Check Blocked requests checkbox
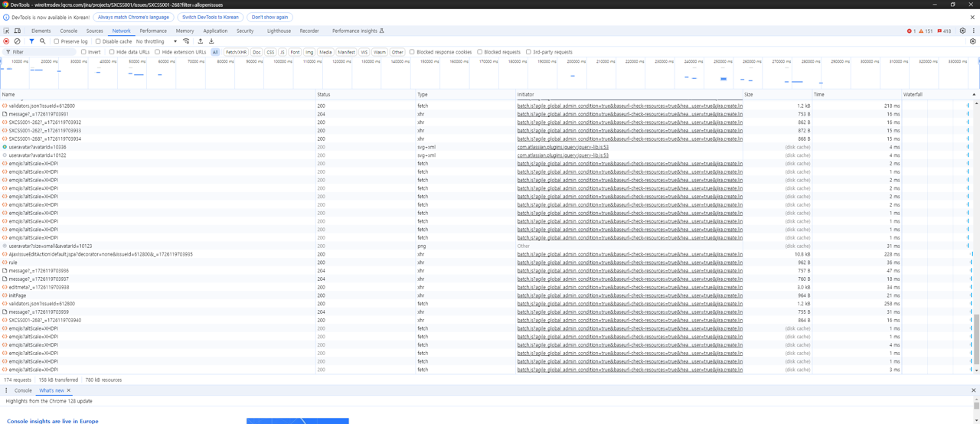This screenshot has height=424, width=980. [x=480, y=52]
